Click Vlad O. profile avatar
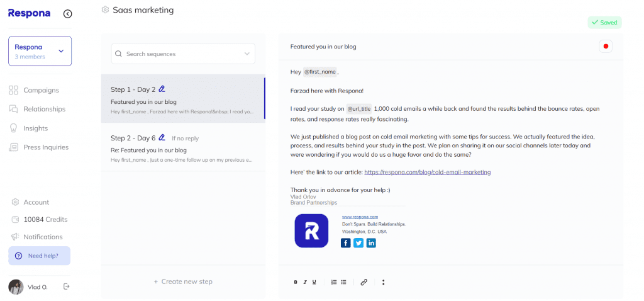The height and width of the screenshot is (301, 644). pyautogui.click(x=16, y=287)
